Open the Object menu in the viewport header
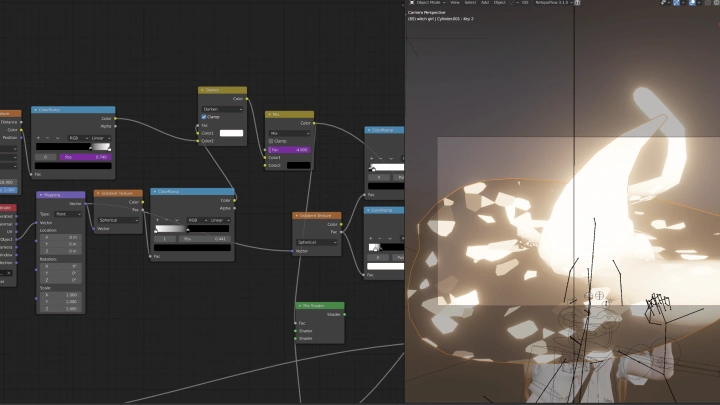 click(x=500, y=2)
